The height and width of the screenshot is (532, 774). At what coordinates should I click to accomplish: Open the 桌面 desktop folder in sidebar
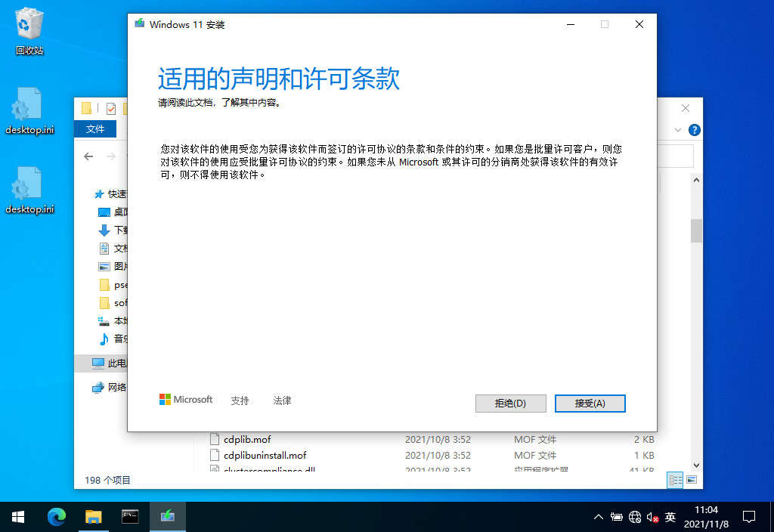click(x=113, y=212)
